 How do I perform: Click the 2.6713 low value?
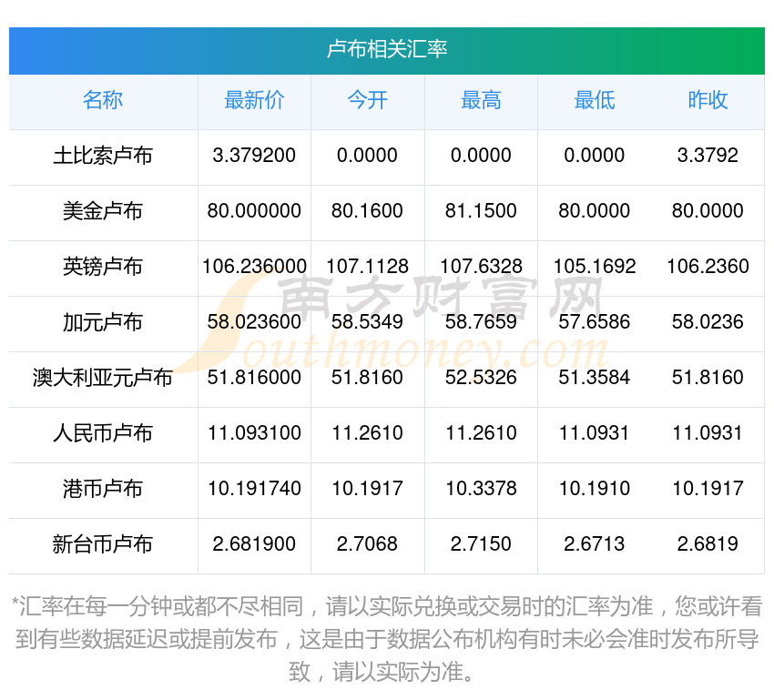[595, 544]
